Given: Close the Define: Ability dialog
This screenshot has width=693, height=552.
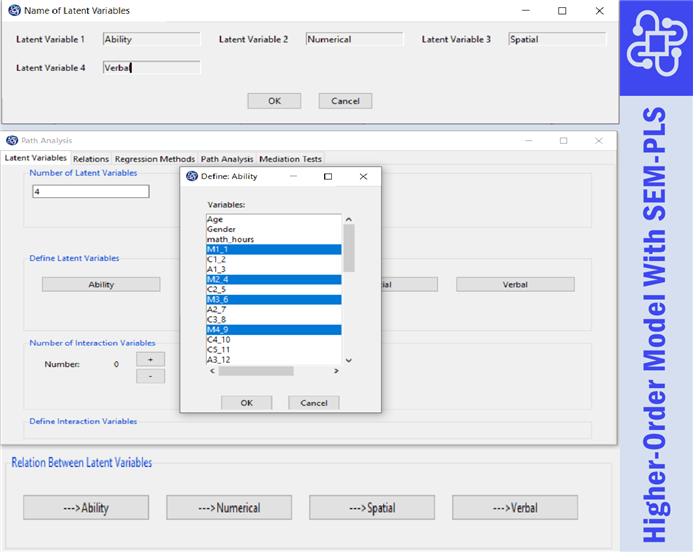Looking at the screenshot, I should [x=363, y=176].
